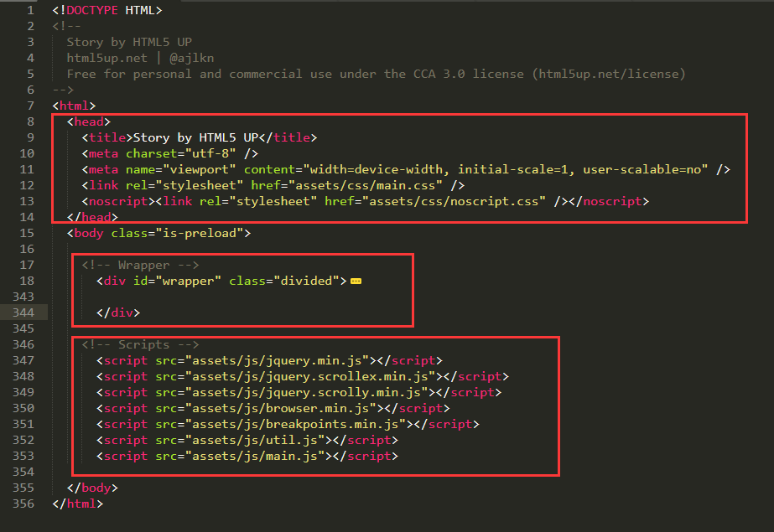Image resolution: width=774 pixels, height=532 pixels.
Task: Click the comment end '-->' on line 6
Action: coord(63,90)
